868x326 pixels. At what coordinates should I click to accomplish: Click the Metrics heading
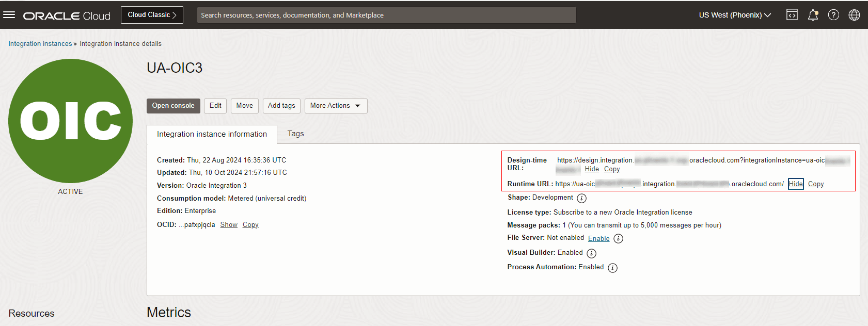pyautogui.click(x=169, y=313)
